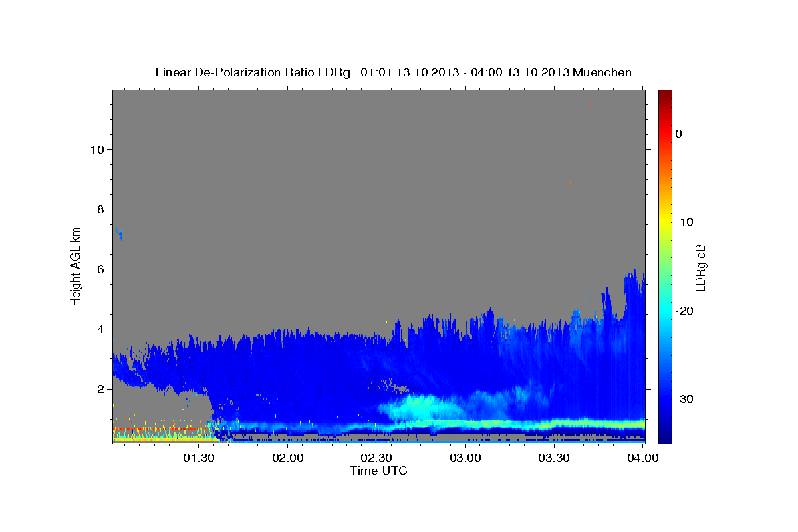Click the 02:30 time tick label
Image resolution: width=798 pixels, height=532 pixels.
click(376, 458)
